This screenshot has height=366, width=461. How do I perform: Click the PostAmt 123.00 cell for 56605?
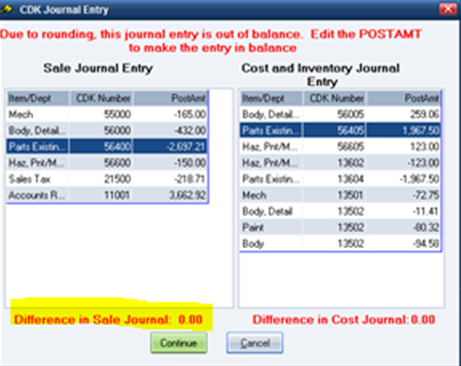[403, 146]
